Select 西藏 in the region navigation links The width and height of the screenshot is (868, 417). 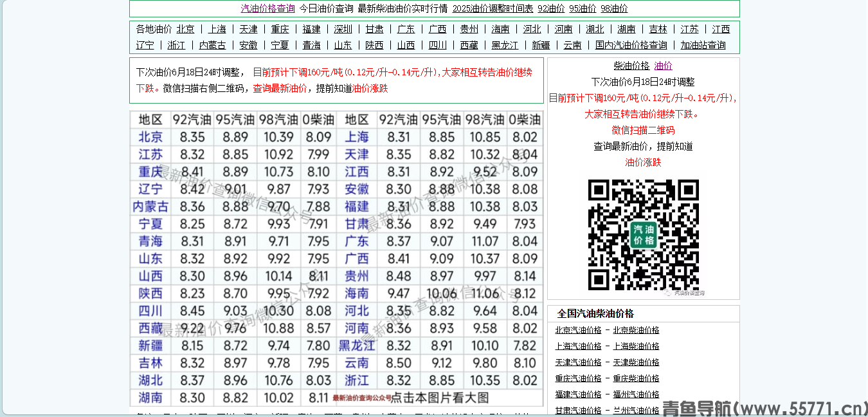pyautogui.click(x=469, y=45)
